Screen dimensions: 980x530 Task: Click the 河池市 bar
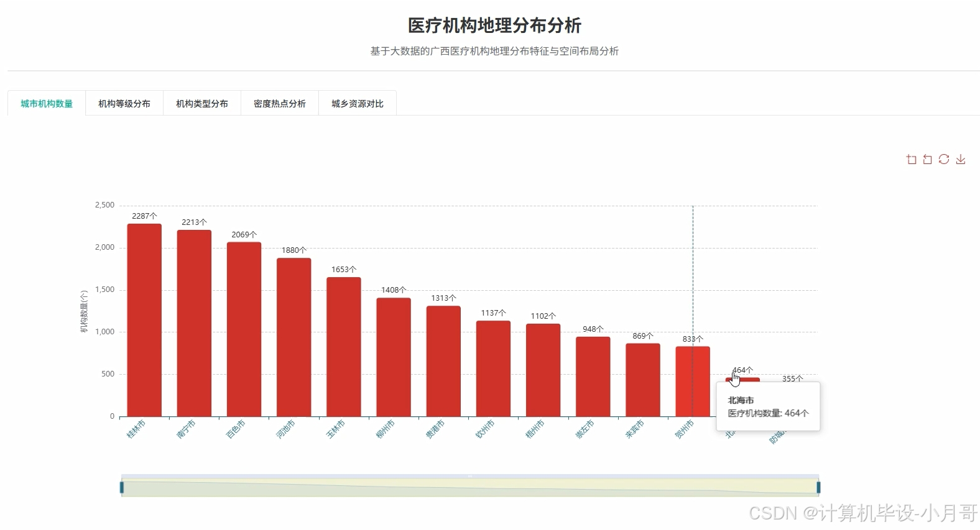(294, 337)
